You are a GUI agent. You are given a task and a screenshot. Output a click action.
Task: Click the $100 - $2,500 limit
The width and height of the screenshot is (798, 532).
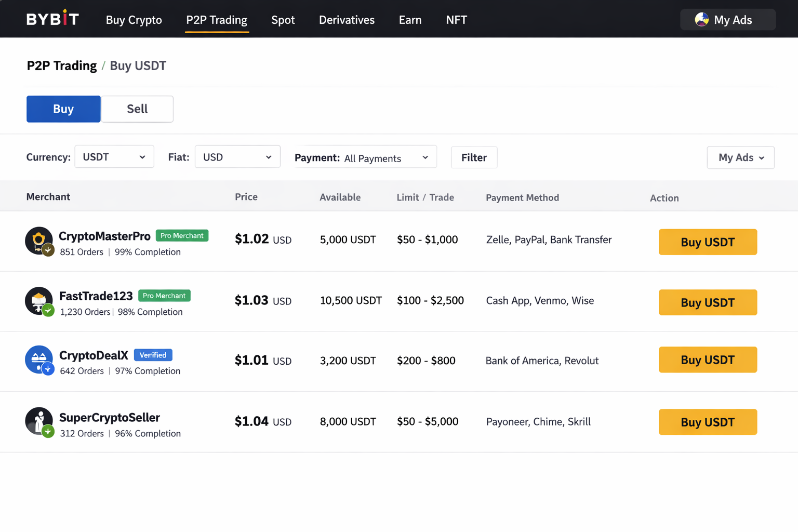(430, 300)
